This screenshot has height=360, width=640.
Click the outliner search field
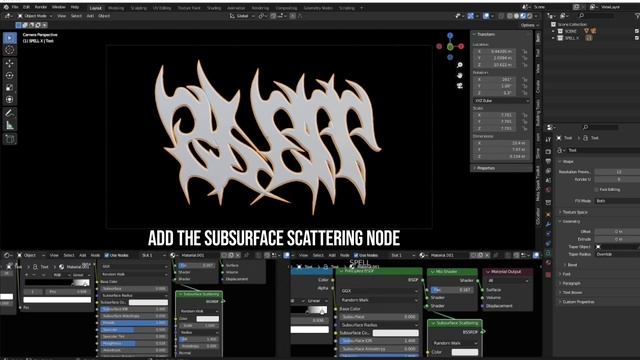click(x=597, y=16)
